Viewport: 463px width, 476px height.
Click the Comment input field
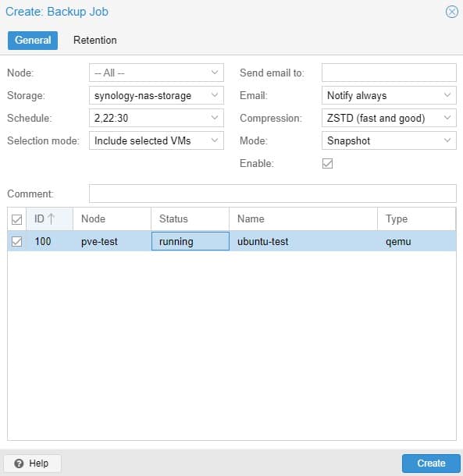(x=272, y=194)
